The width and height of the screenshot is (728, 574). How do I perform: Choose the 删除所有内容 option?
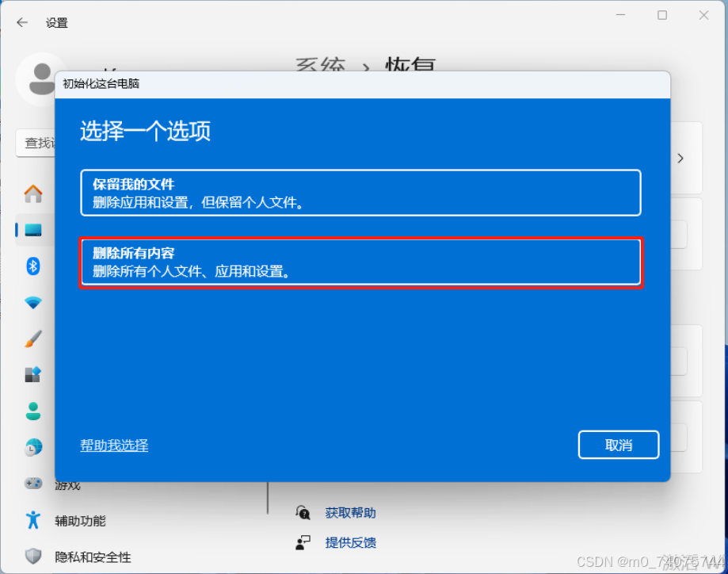pos(360,262)
